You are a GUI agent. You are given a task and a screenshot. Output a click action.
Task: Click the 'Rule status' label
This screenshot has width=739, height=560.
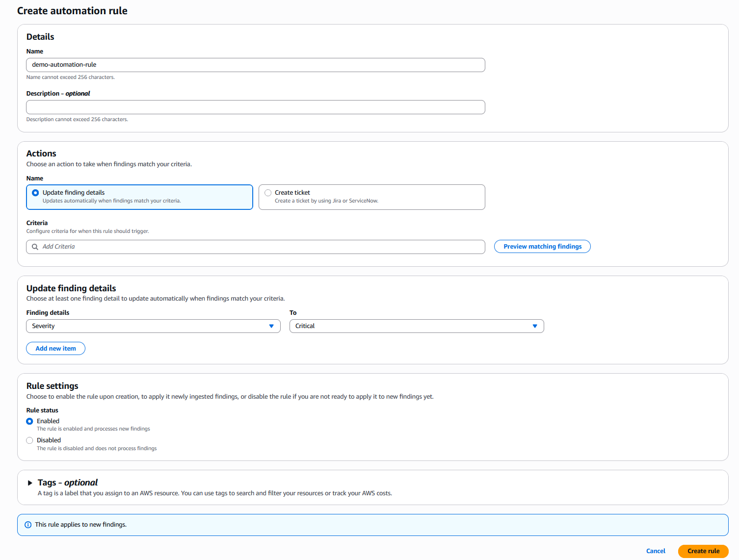coord(42,410)
